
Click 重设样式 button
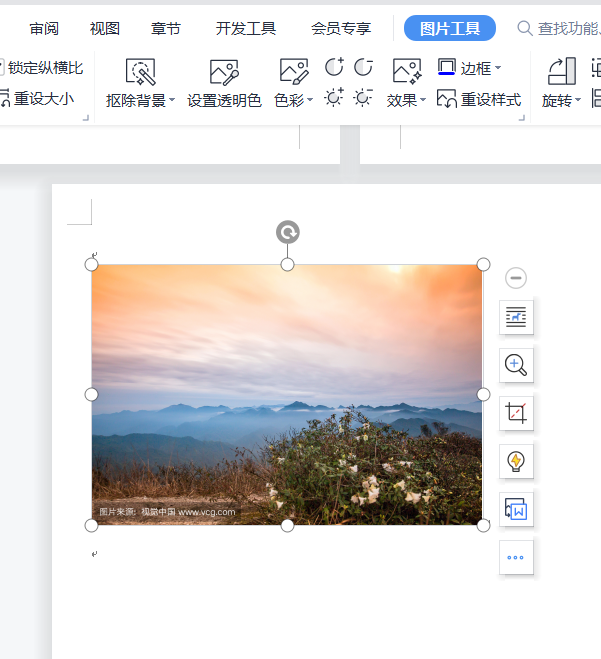(x=479, y=99)
